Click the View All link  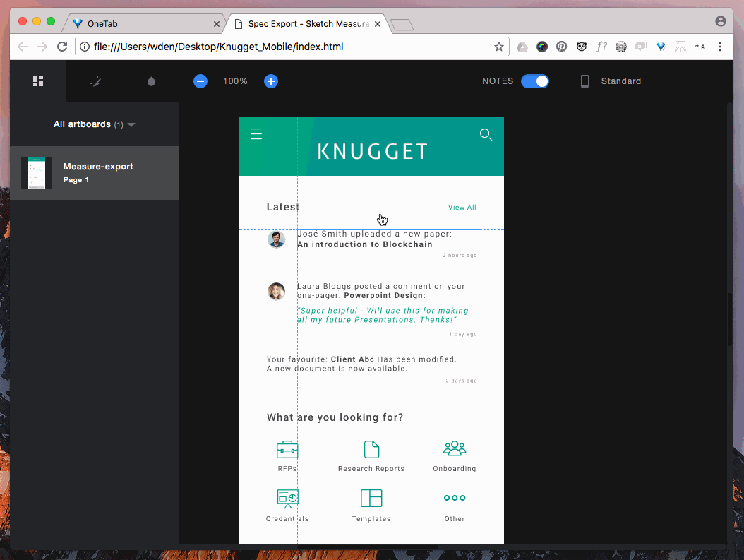click(462, 207)
